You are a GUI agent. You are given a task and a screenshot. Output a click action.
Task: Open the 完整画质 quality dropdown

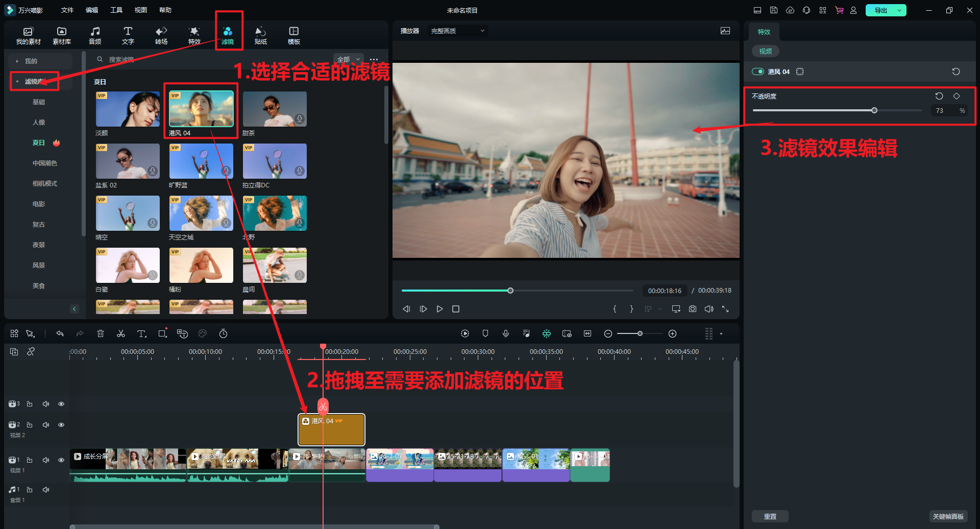(x=457, y=31)
